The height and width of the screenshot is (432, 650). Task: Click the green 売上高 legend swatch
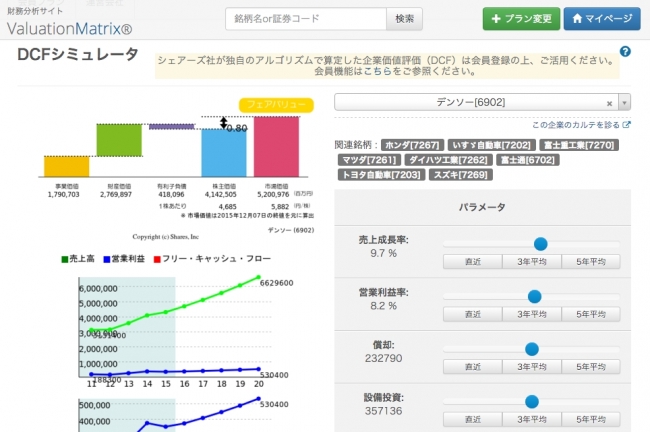pos(65,260)
